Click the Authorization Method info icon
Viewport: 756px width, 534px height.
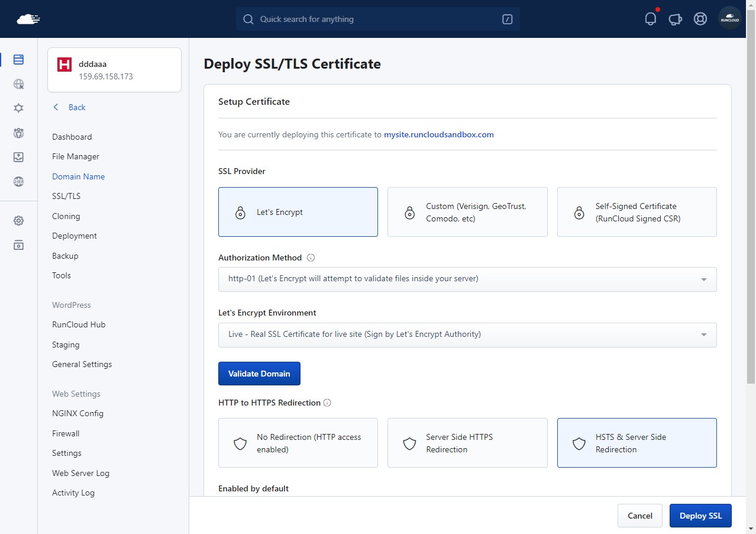[x=311, y=258]
